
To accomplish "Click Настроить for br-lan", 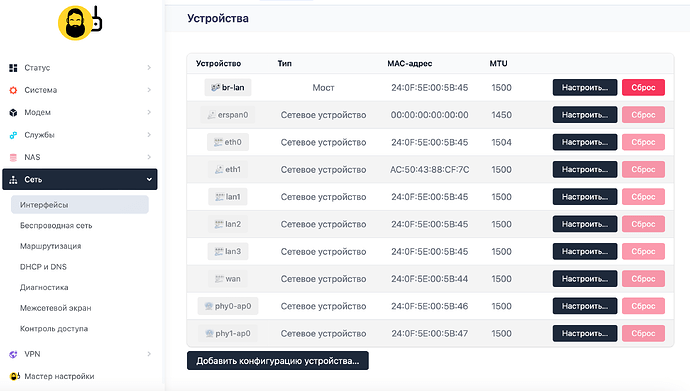I will tap(585, 88).
